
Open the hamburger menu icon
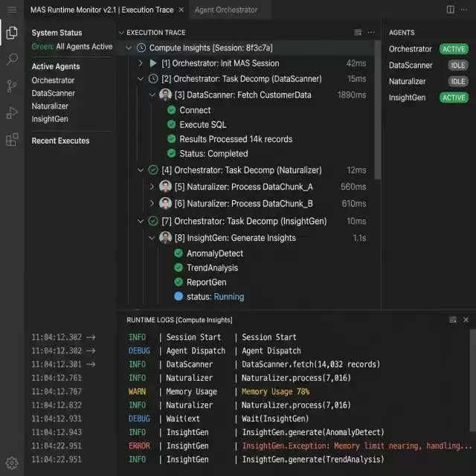12,10
